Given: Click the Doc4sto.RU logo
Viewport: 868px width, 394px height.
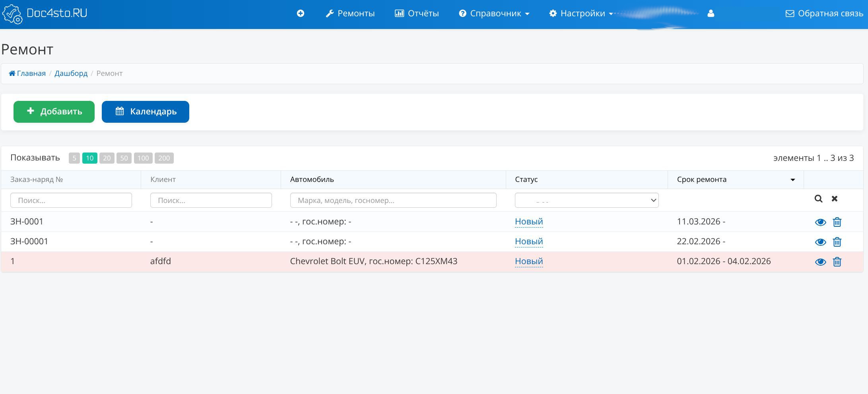Looking at the screenshot, I should [45, 14].
